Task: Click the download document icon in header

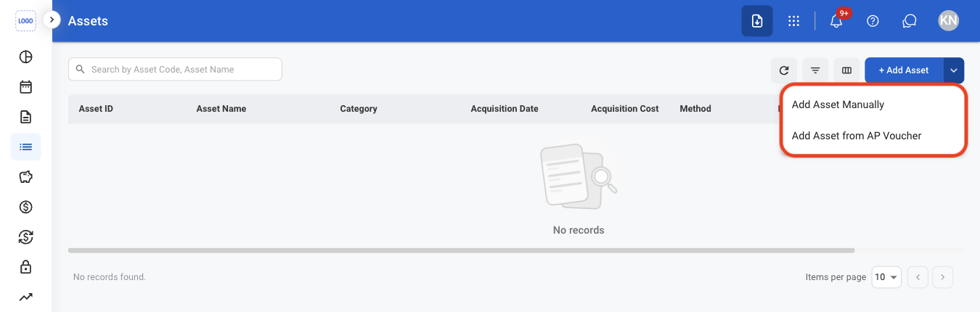Action: pos(757,21)
